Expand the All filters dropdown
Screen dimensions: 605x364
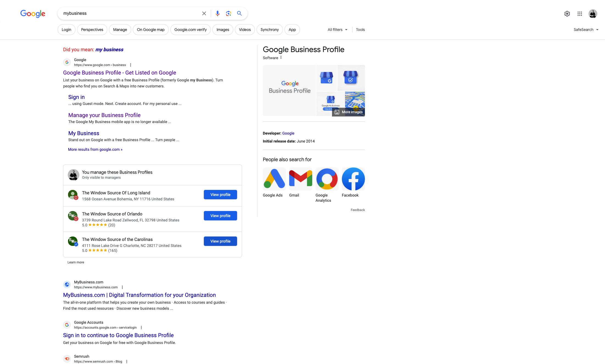(x=337, y=30)
